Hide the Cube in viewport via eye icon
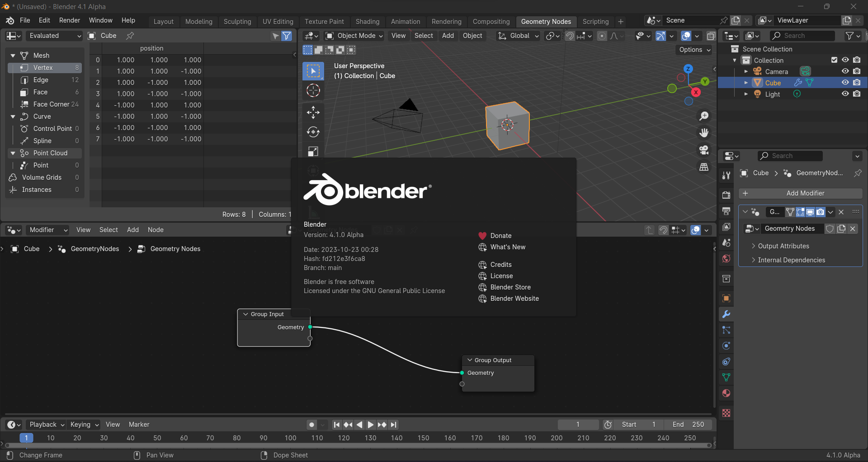Viewport: 868px width, 462px height. coord(845,83)
